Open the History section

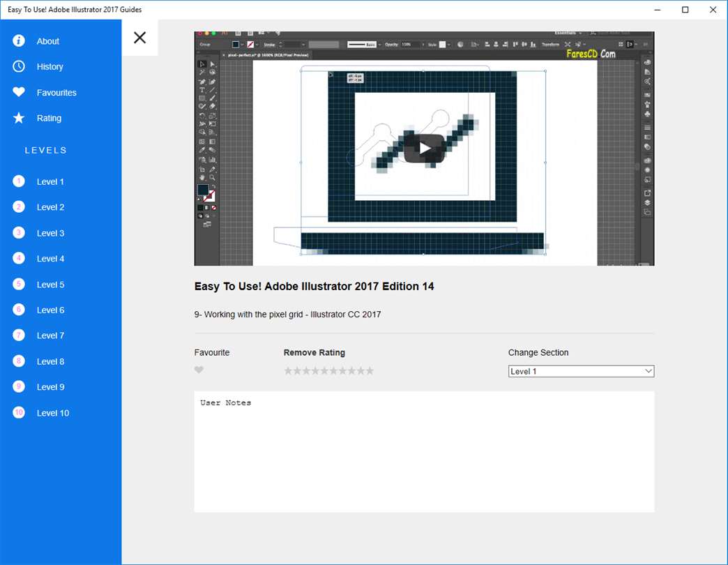tap(50, 67)
